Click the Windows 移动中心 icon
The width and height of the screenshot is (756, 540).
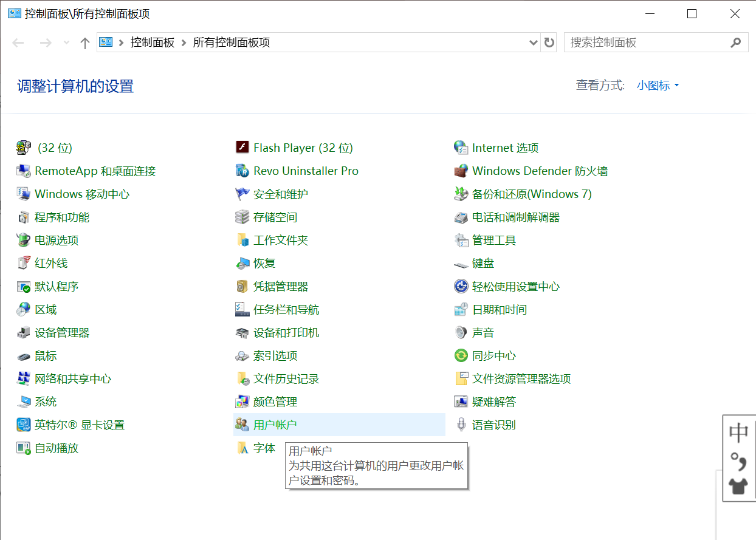(24, 194)
